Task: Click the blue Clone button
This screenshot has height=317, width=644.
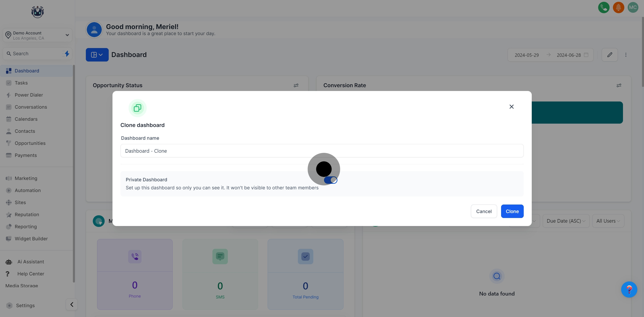Action: click(x=512, y=211)
